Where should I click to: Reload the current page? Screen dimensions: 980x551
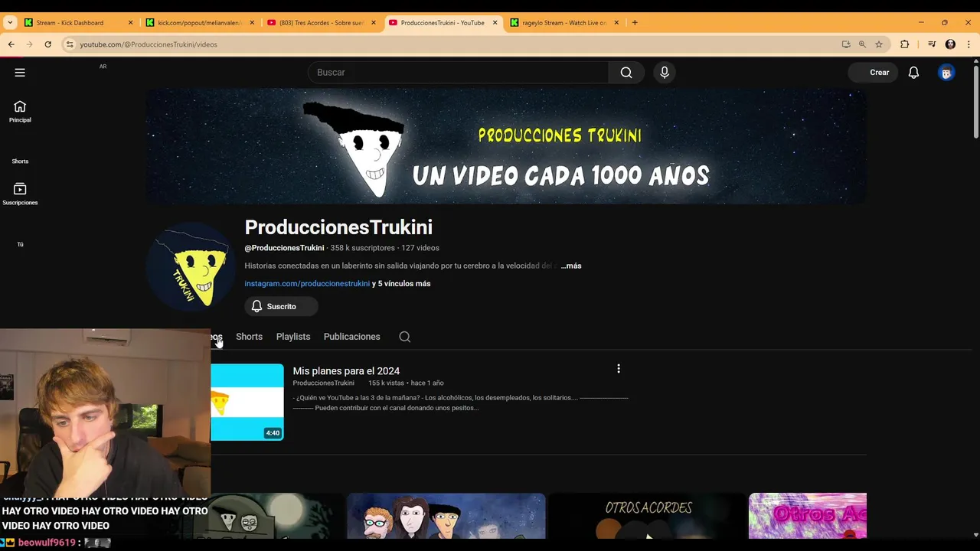(47, 44)
